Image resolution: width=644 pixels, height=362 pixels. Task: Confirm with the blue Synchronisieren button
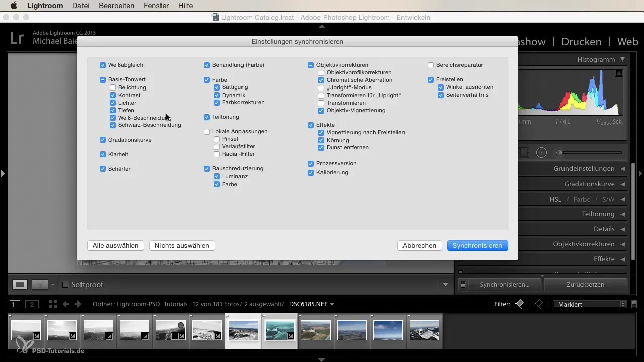477,246
